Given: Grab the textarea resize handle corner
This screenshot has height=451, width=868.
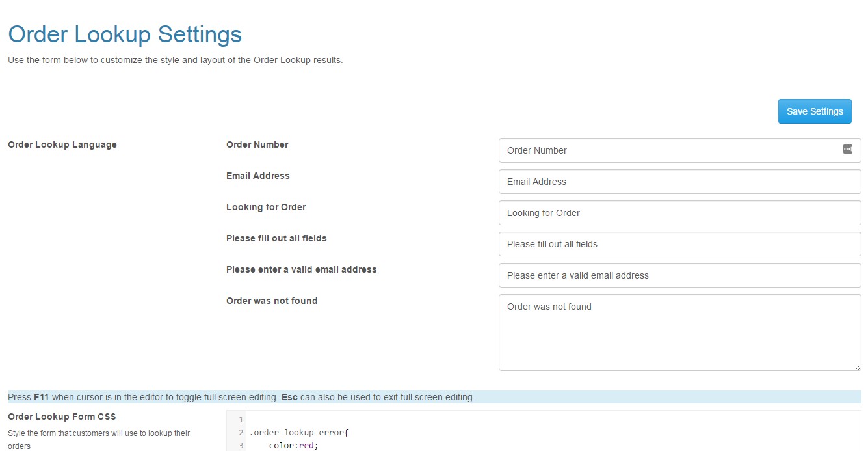Looking at the screenshot, I should 857,366.
